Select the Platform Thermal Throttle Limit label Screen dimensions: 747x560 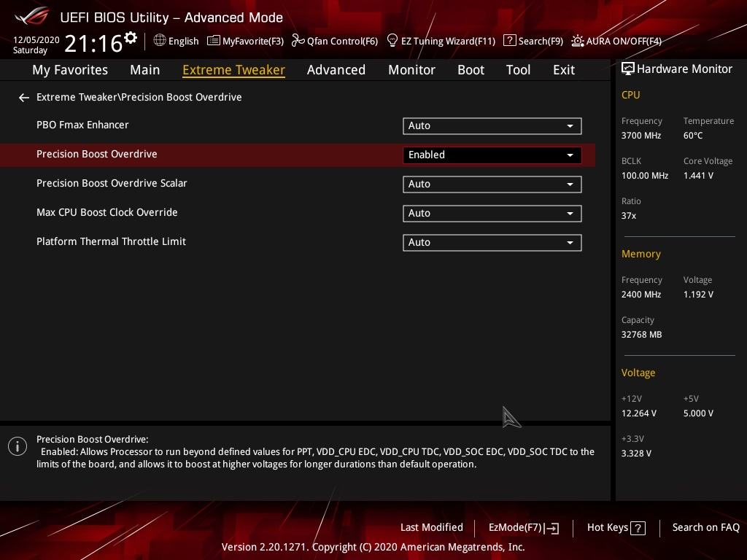point(111,241)
